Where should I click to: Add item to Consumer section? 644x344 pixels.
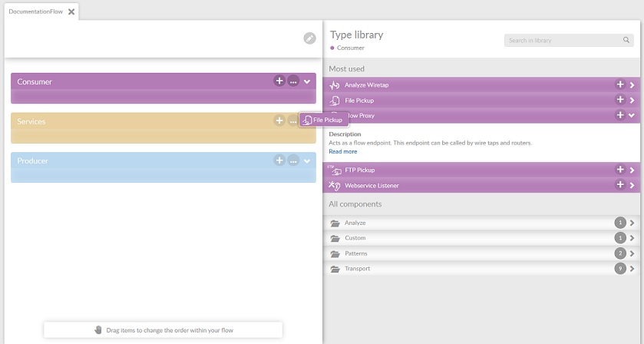pos(279,81)
